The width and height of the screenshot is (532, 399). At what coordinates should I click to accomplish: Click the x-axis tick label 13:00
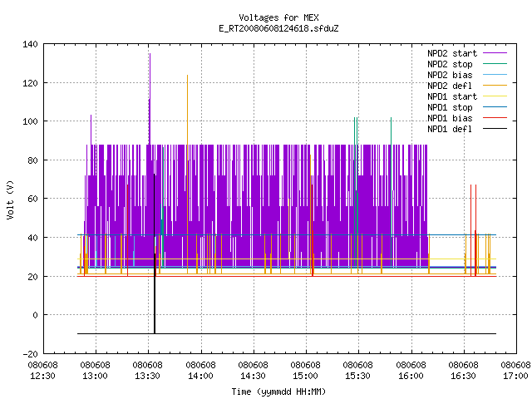click(96, 376)
